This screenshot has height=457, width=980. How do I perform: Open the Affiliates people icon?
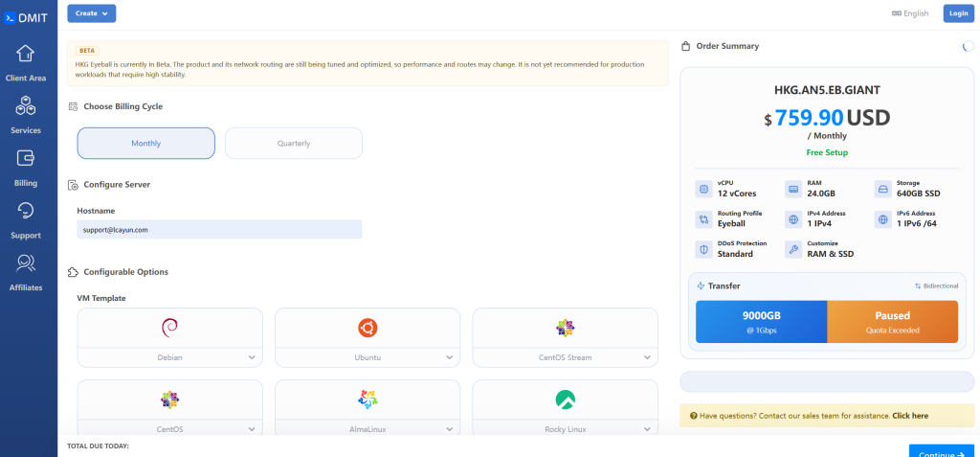pos(26,263)
